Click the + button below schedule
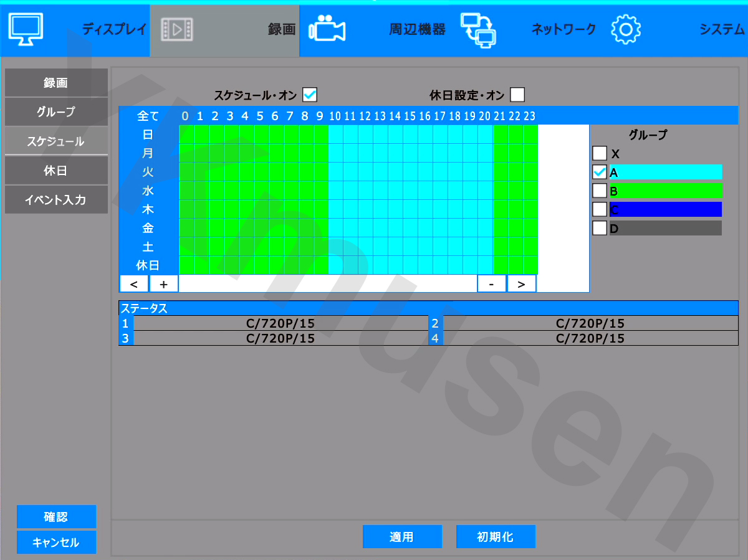Screen dimensions: 748x560 click(164, 284)
